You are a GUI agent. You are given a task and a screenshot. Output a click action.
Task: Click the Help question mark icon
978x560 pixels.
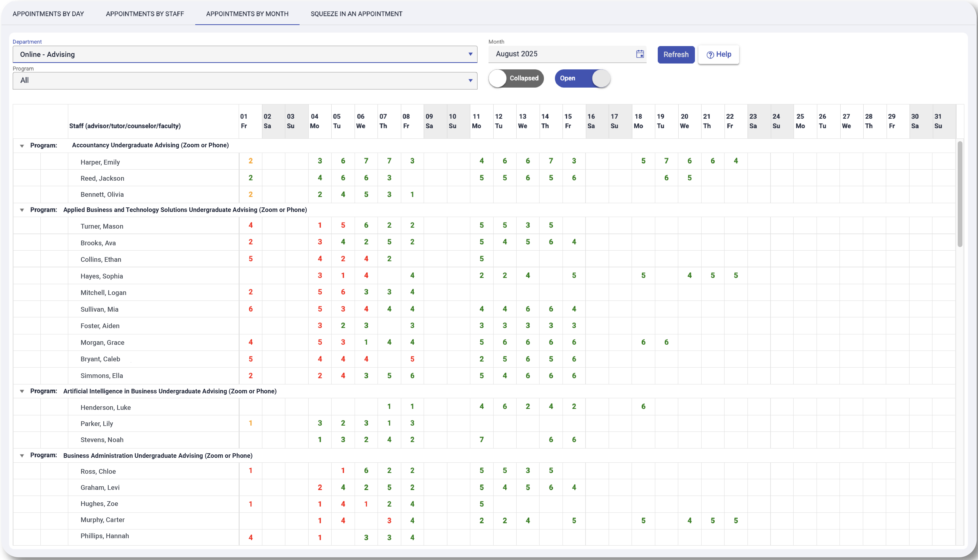coord(710,55)
